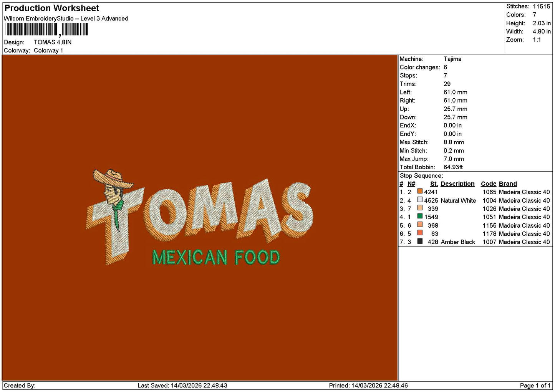Click code 1155 in stop sequence
This screenshot has width=555, height=392.
coord(489,225)
